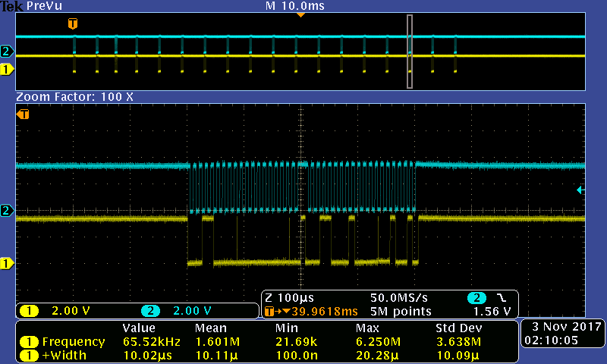Select channel 1 yellow badge in scale readout
The image size is (607, 364).
tap(29, 311)
